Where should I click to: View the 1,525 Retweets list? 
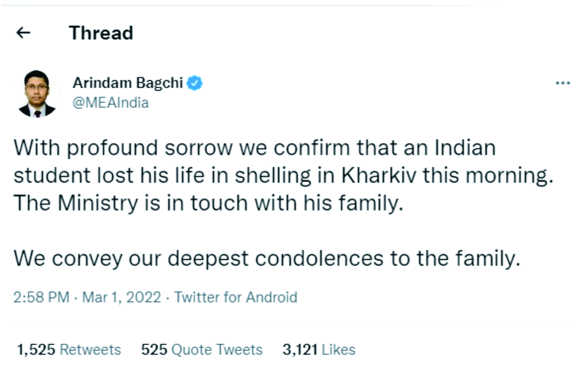pos(69,350)
